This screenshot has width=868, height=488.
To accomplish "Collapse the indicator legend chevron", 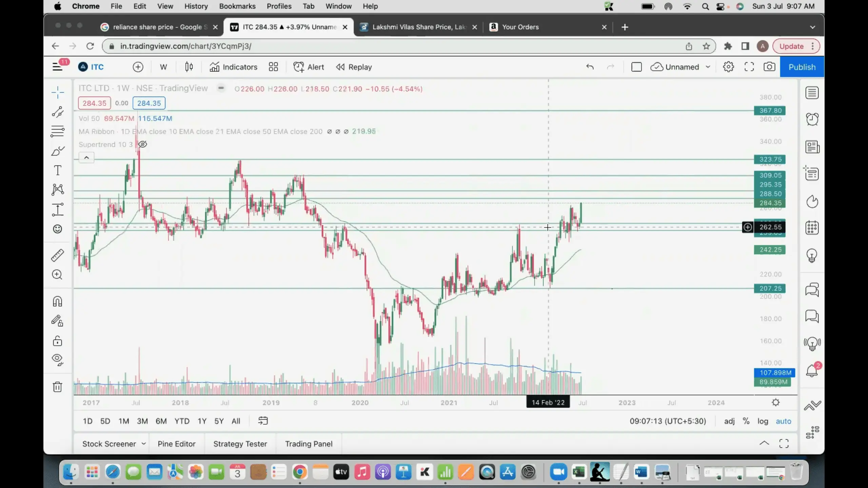I will pyautogui.click(x=86, y=158).
